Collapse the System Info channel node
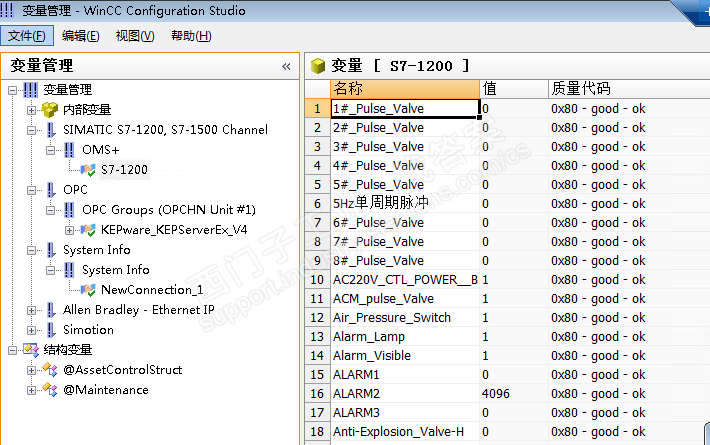Viewport: 710px width, 445px height. [x=31, y=250]
